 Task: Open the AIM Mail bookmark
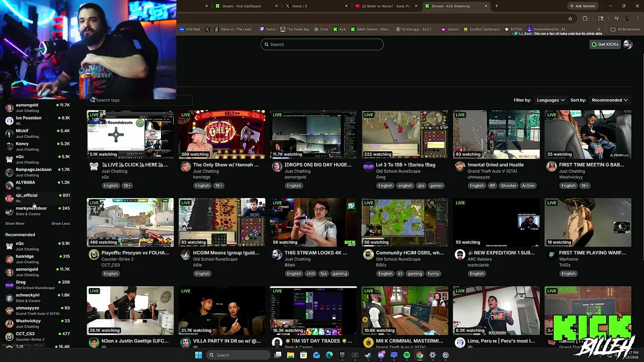pyautogui.click(x=190, y=29)
